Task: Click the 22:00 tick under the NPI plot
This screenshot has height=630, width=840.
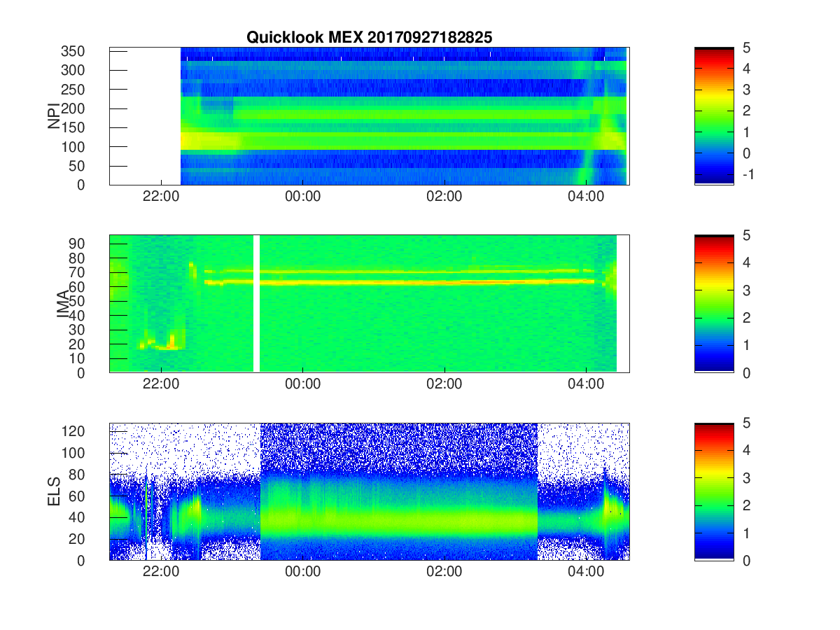Action: (x=162, y=197)
